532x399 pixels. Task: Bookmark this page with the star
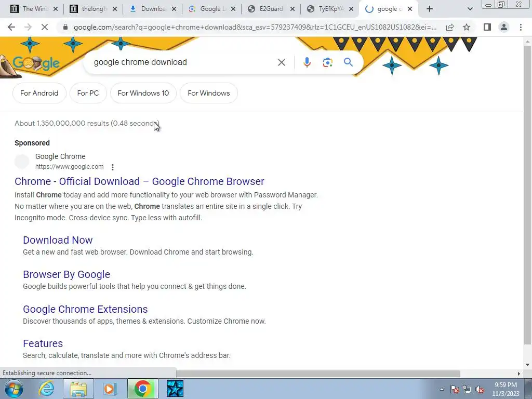point(467,27)
